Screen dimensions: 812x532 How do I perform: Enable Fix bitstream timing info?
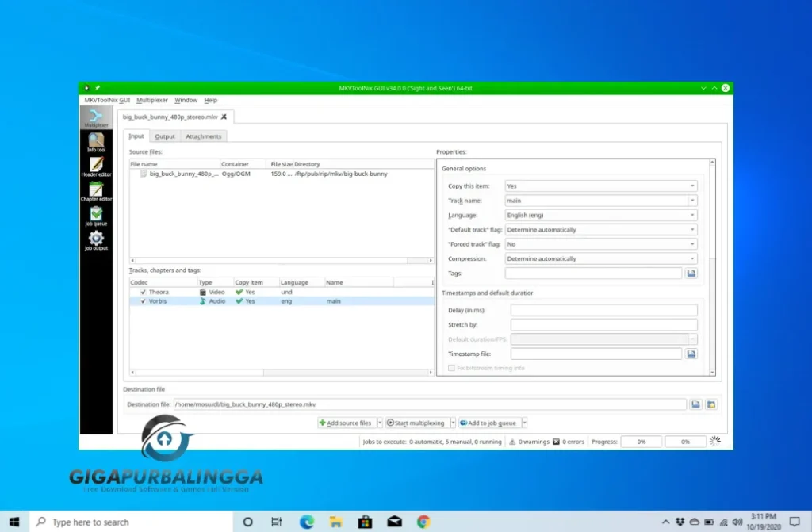(x=452, y=368)
